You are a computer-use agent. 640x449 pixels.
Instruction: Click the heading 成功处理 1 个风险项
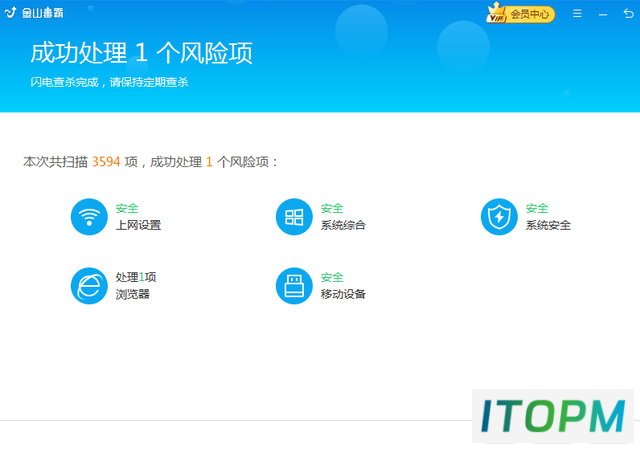point(142,53)
